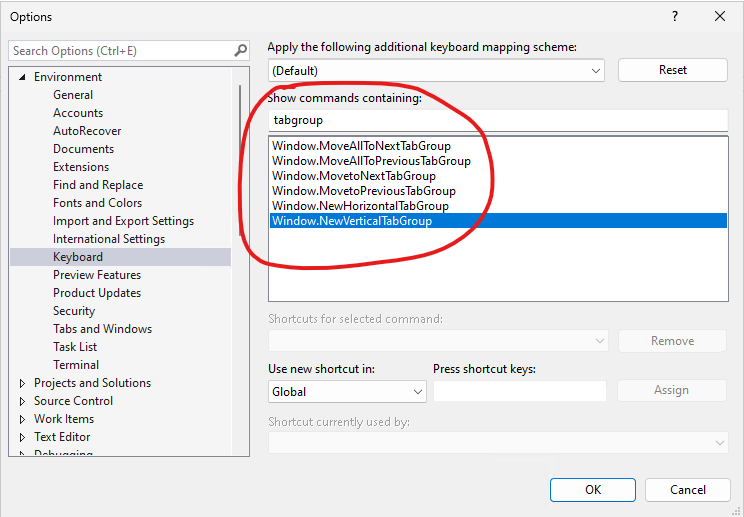Viewport: 744px width, 517px height.
Task: Click the Show commands containing field
Action: click(498, 120)
